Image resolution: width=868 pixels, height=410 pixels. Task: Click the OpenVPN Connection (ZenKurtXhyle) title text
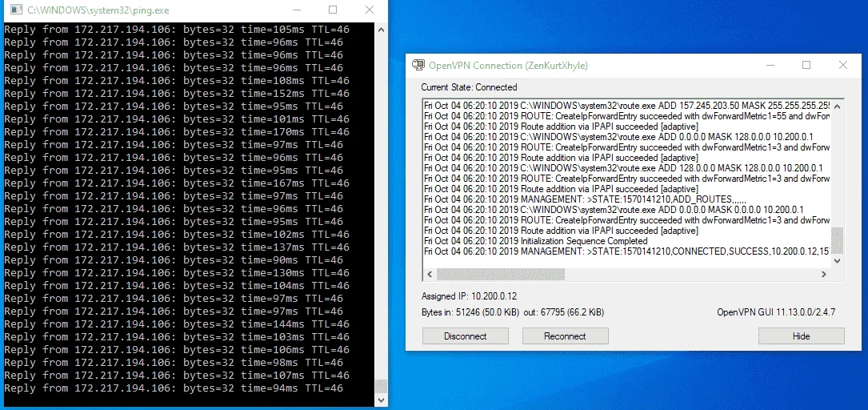[x=508, y=66]
